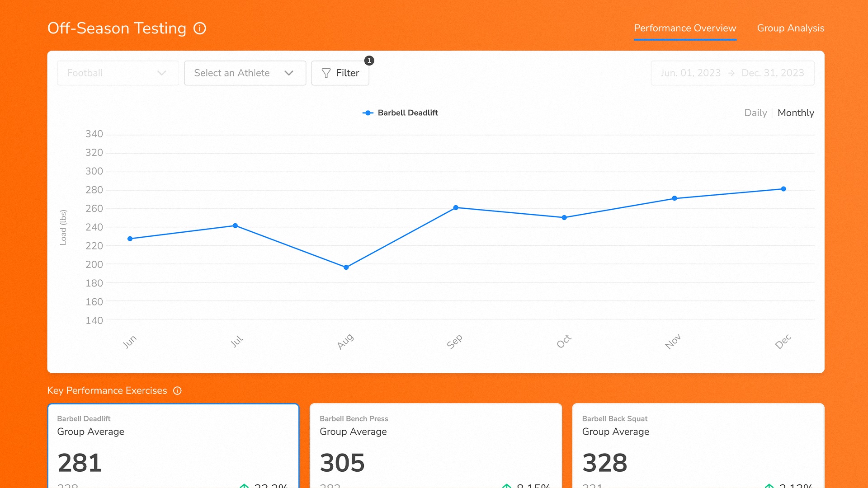Click the blue legend dot for Barbell Deadlift

pos(368,113)
